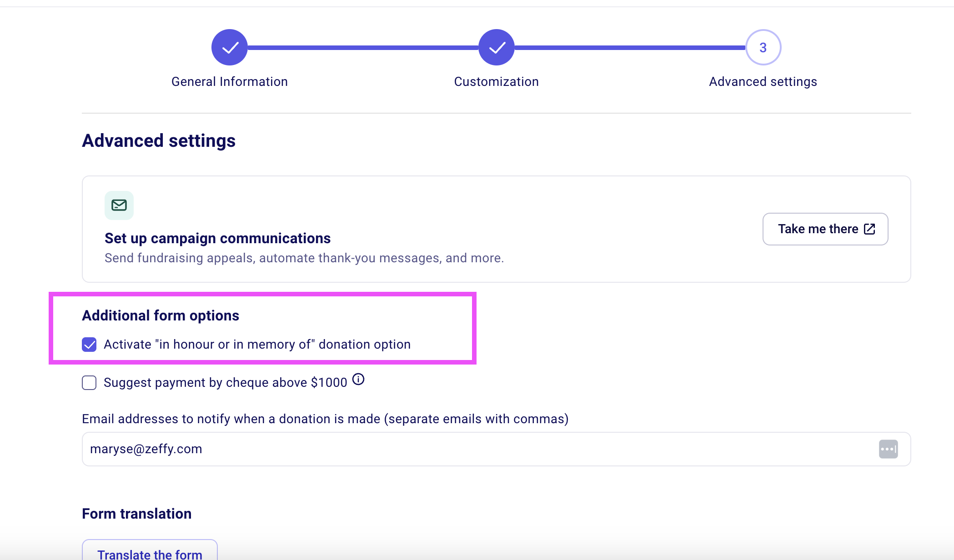This screenshot has height=560, width=954.
Task: Go to Customization step label
Action: 496,82
